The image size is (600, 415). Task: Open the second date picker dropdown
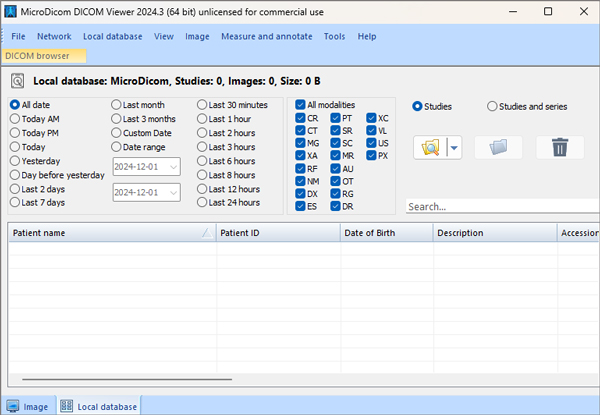pyautogui.click(x=173, y=192)
